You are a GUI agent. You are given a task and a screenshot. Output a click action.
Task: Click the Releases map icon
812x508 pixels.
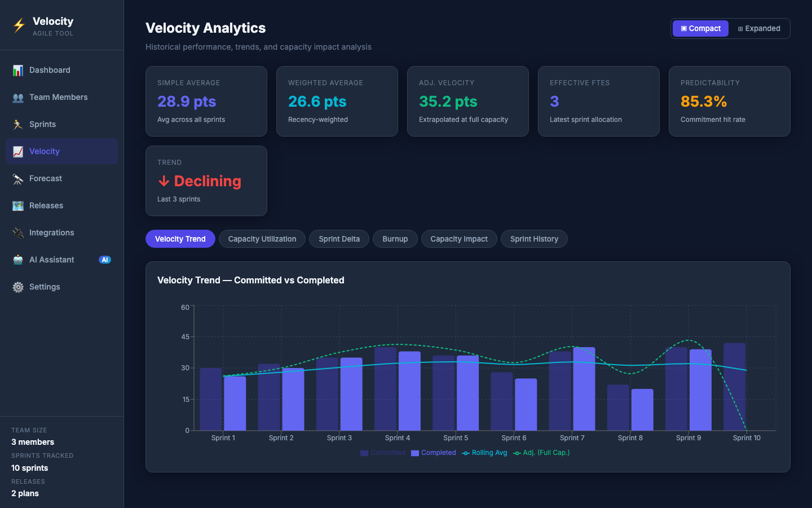(x=18, y=205)
